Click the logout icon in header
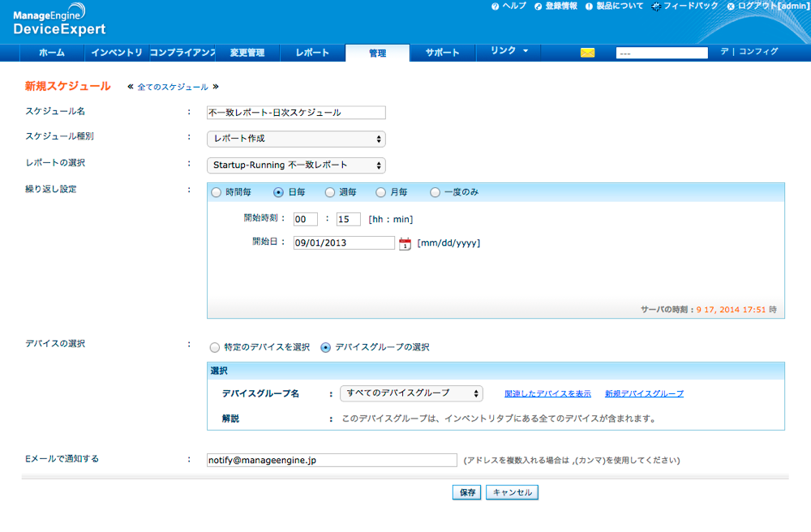 point(731,6)
